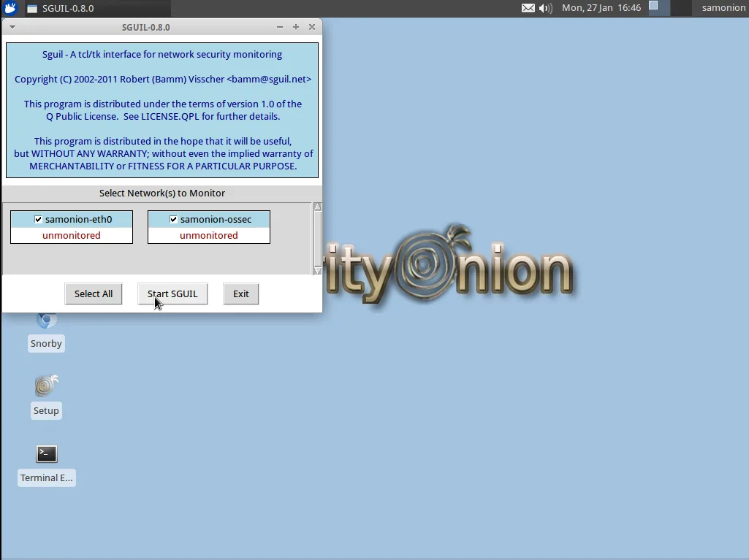
Task: Launch the Terminal Emulator desktop icon
Action: (46, 466)
